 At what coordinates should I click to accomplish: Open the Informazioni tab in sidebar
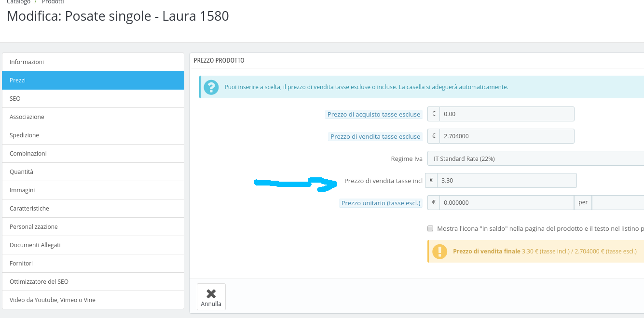93,62
